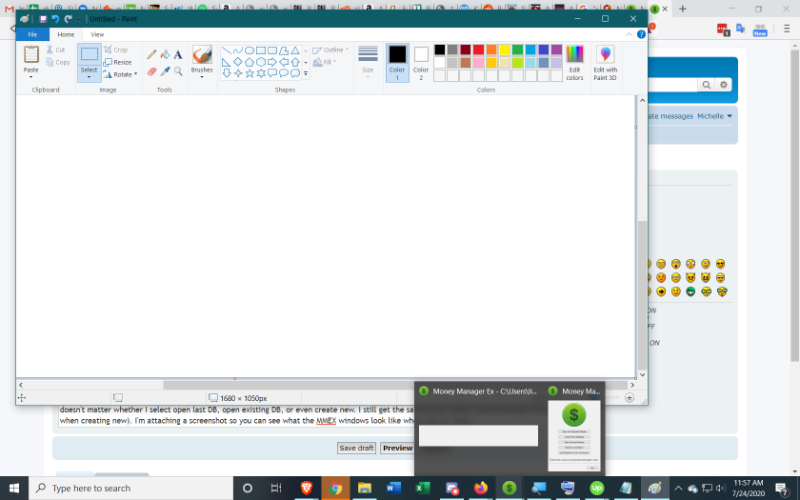Image resolution: width=800 pixels, height=500 pixels.
Task: Open the shape Outline dropdown
Action: [331, 49]
